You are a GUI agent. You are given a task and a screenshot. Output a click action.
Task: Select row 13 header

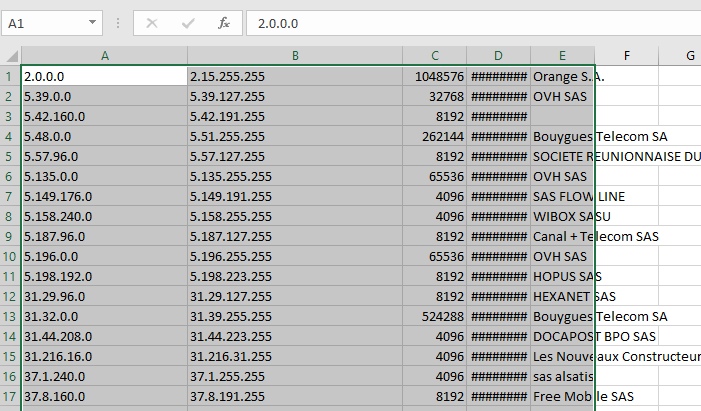(x=10, y=316)
